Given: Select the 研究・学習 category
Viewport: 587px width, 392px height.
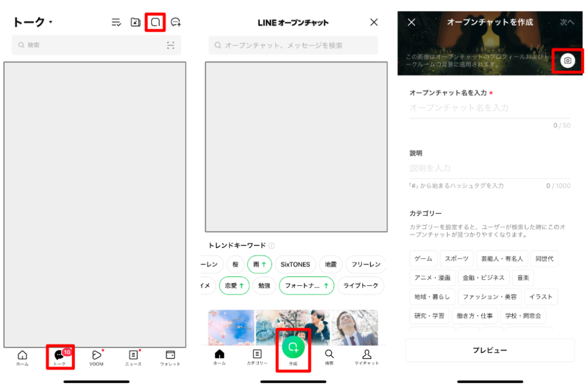Looking at the screenshot, I should [x=429, y=316].
